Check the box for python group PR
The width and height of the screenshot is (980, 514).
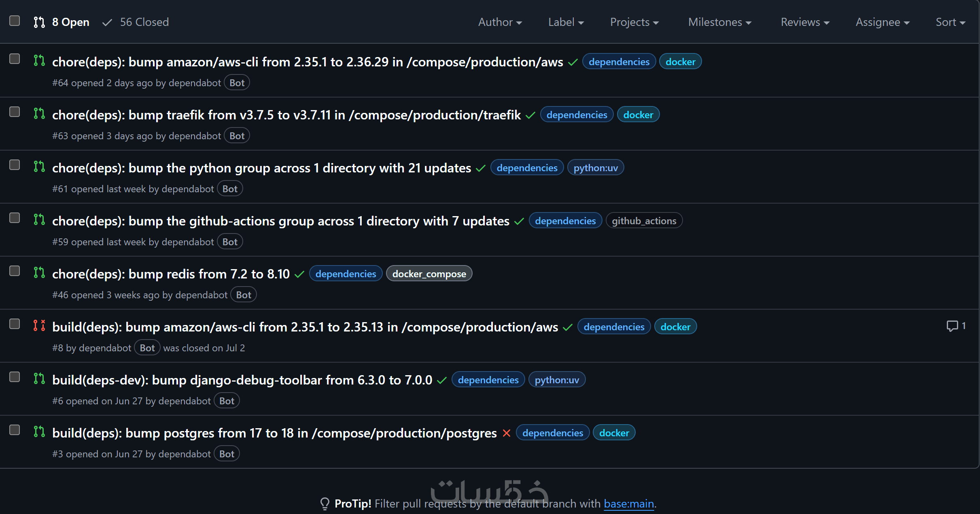[15, 165]
